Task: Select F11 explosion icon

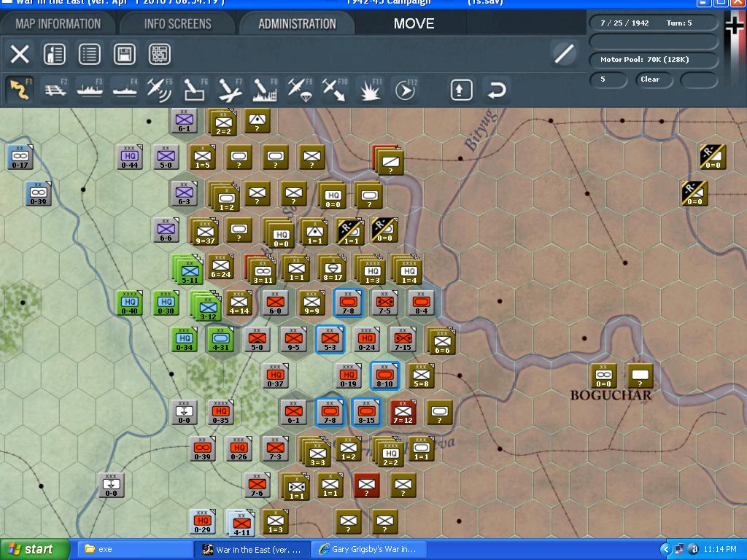Action: click(370, 89)
